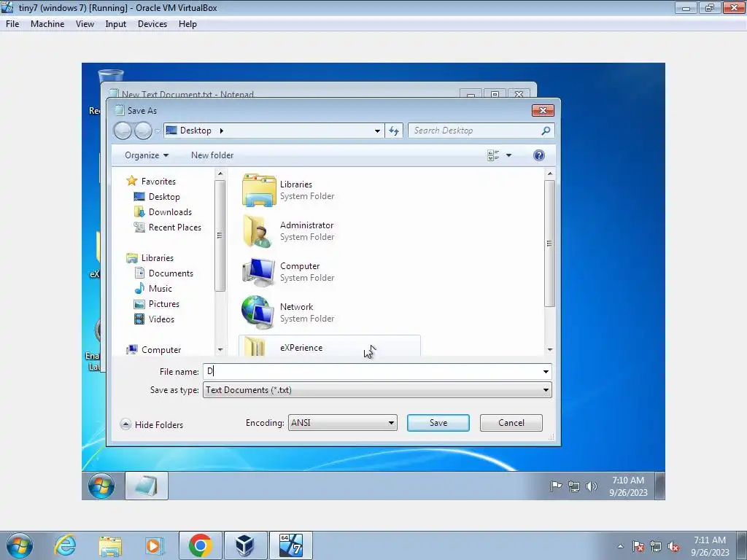Open the VirtualBox View menu

coord(85,24)
